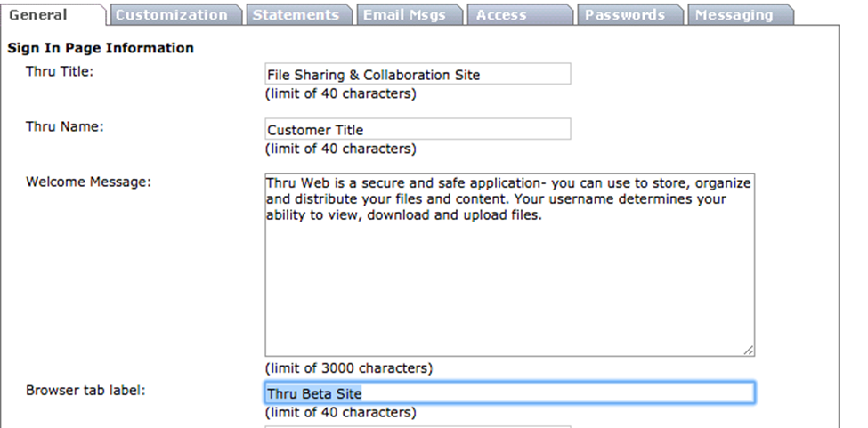Click the character limit hint under Thru Title

pyautogui.click(x=340, y=93)
